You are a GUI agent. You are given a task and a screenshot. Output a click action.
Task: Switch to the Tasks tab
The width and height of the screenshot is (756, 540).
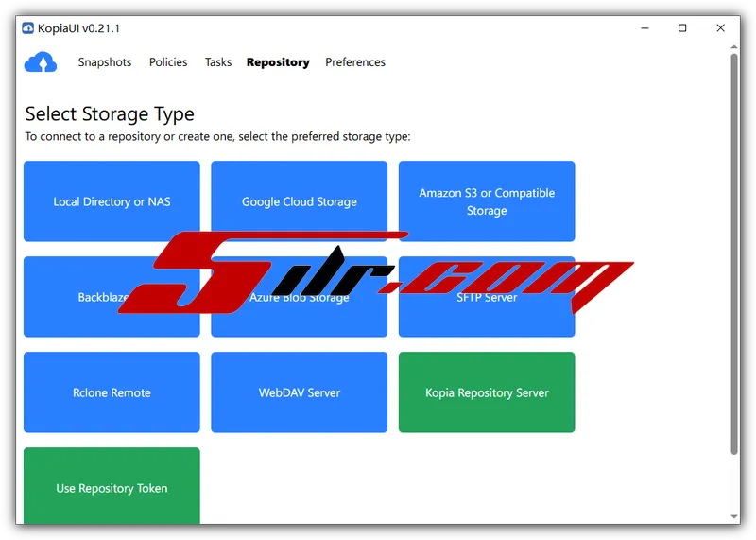(218, 62)
